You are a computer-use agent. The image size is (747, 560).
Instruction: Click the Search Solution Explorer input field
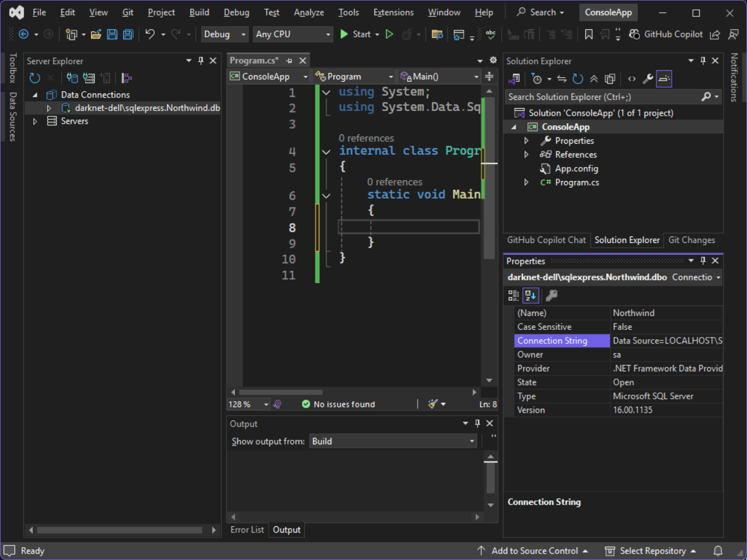[602, 97]
